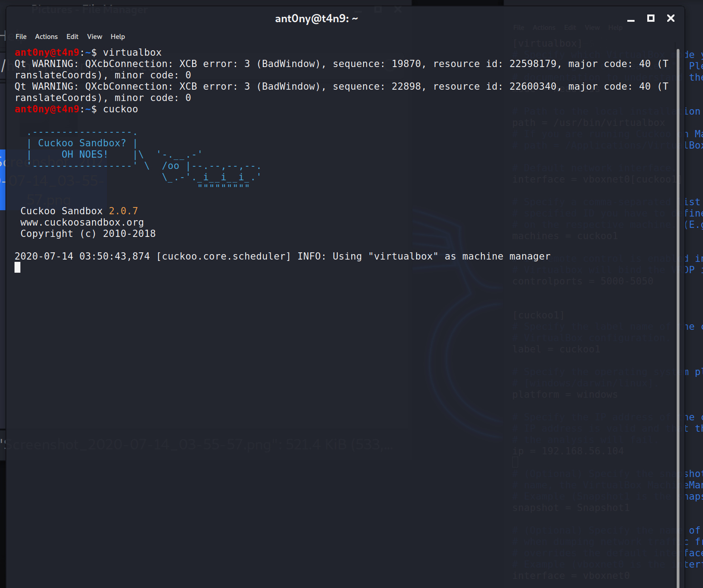This screenshot has height=588, width=703.
Task: Open the Actions menu in the terminal
Action: (46, 37)
